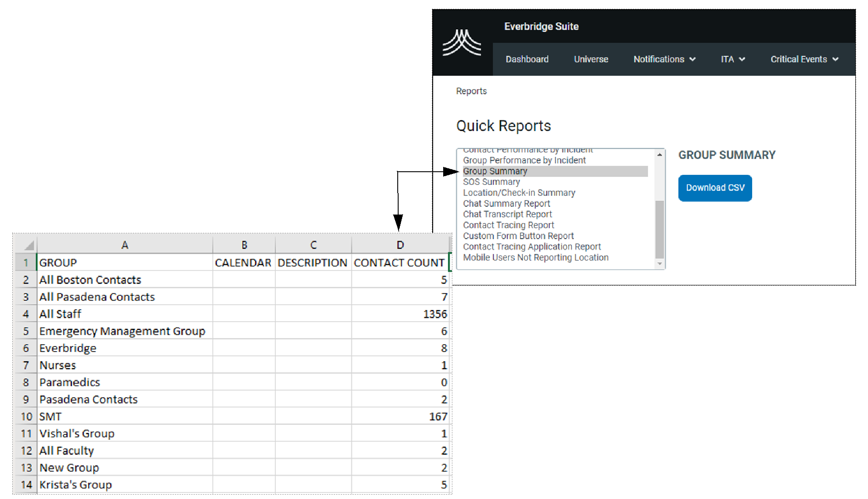Click the Pasadena Contacts cell
The height and width of the screenshot is (499, 868).
point(125,399)
